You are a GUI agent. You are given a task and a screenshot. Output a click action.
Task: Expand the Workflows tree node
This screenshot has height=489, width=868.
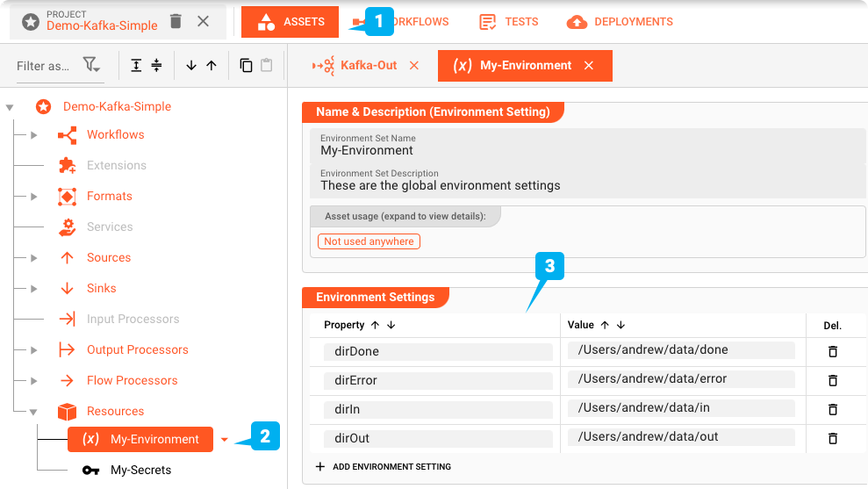click(x=33, y=135)
